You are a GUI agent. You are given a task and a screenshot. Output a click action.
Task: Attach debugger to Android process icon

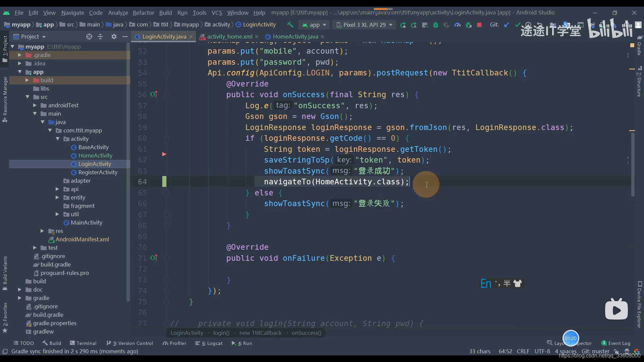pos(469,25)
